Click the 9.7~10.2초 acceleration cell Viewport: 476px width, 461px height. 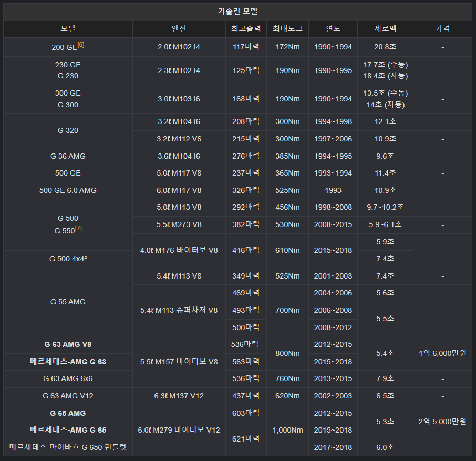pos(385,208)
